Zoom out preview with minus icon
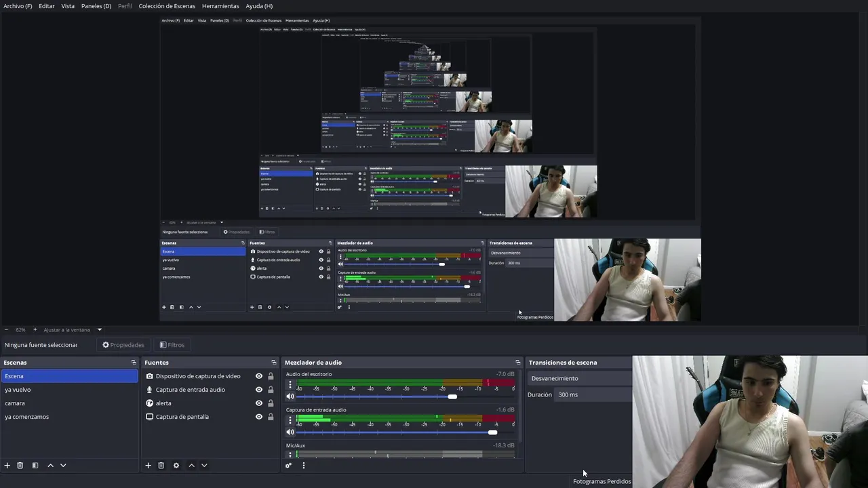Screen dimensions: 868x488 pyautogui.click(x=6, y=330)
